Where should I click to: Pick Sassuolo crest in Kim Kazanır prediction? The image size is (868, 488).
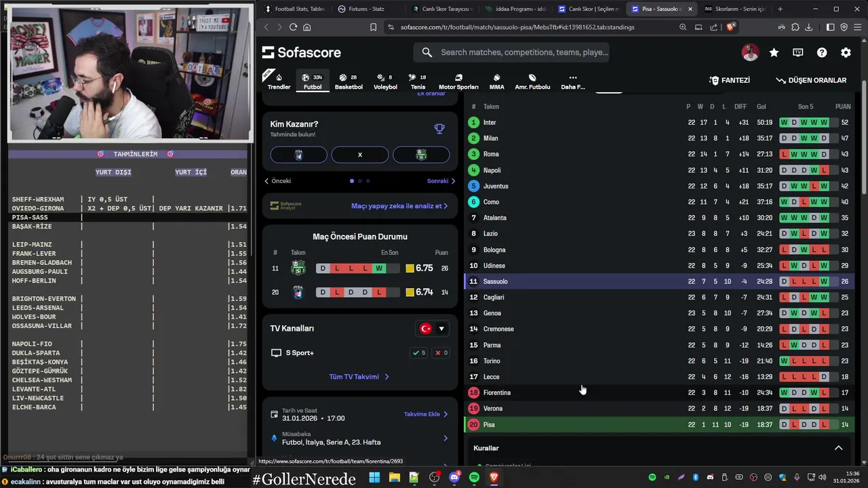[x=421, y=155]
